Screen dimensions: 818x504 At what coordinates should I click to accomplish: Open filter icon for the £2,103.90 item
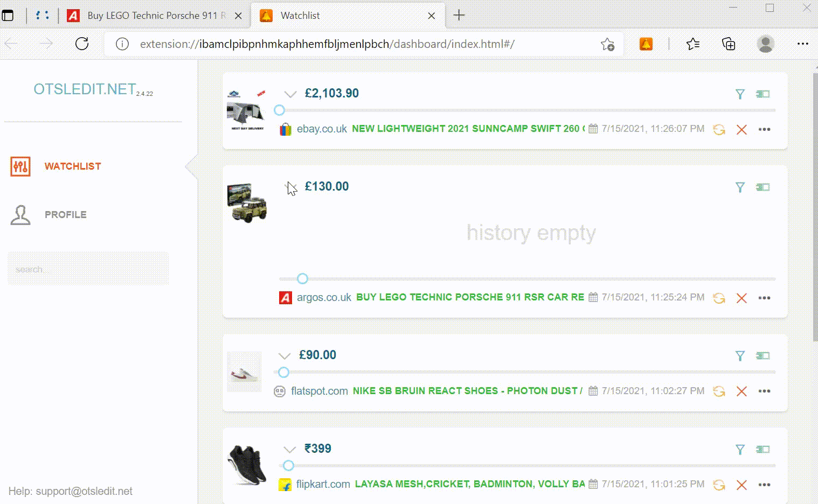pyautogui.click(x=740, y=94)
